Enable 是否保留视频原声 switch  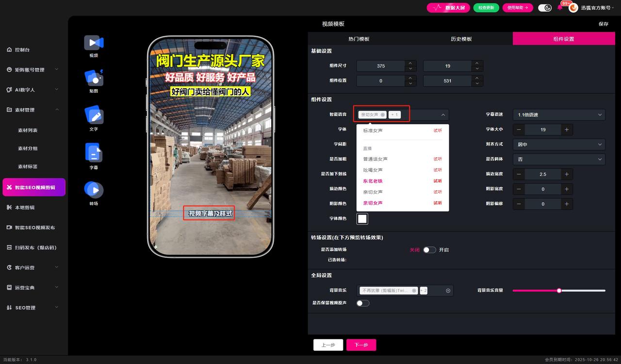(363, 303)
